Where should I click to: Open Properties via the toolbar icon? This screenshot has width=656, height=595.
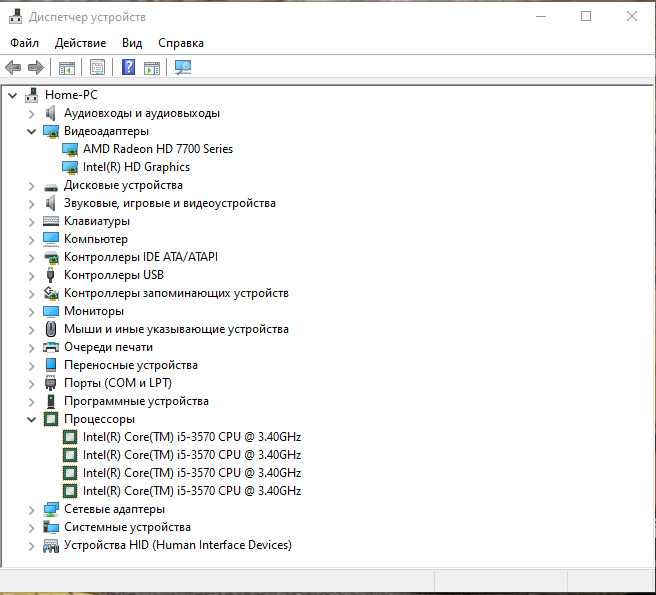97,67
